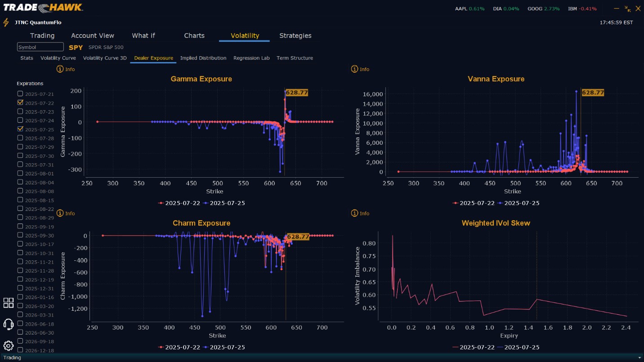Enable the 2025-12-19 expiration checkbox
The image size is (644, 362).
point(20,279)
